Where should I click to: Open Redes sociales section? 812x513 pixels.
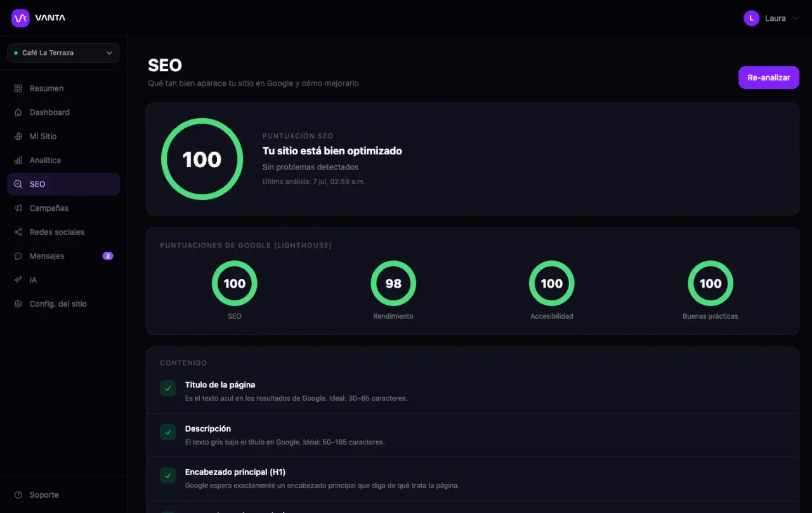click(x=63, y=232)
